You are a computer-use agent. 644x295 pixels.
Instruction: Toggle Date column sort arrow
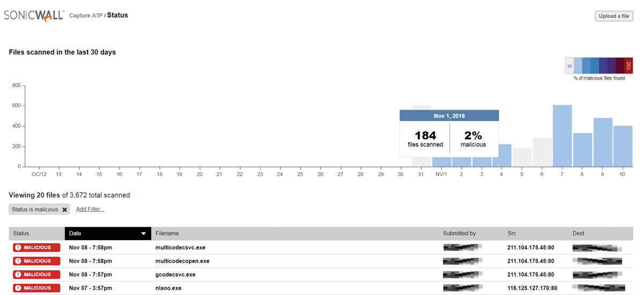pyautogui.click(x=143, y=234)
